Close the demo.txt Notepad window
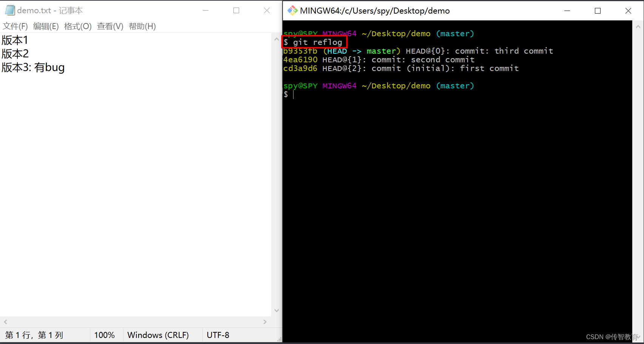The width and height of the screenshot is (644, 344). (267, 11)
